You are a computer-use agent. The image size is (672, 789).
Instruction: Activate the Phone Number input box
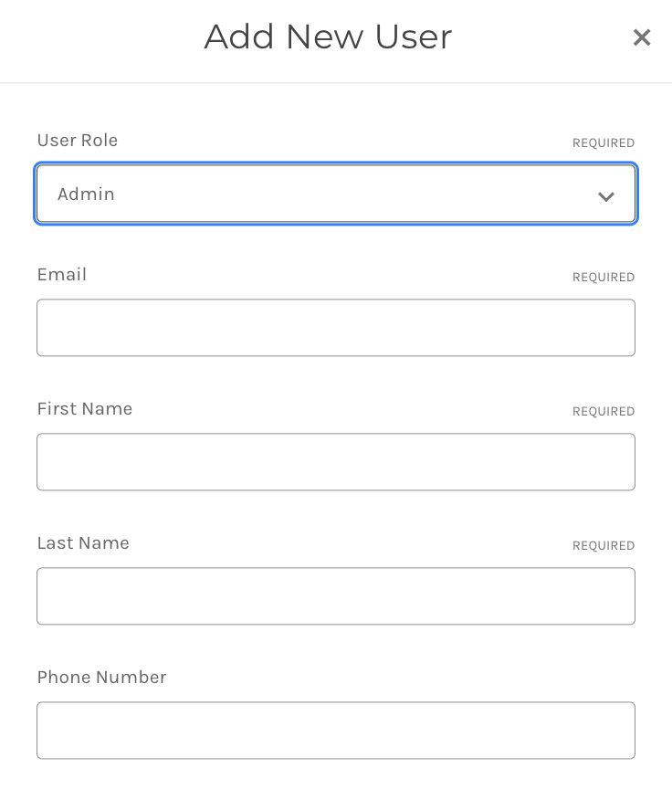coord(336,731)
